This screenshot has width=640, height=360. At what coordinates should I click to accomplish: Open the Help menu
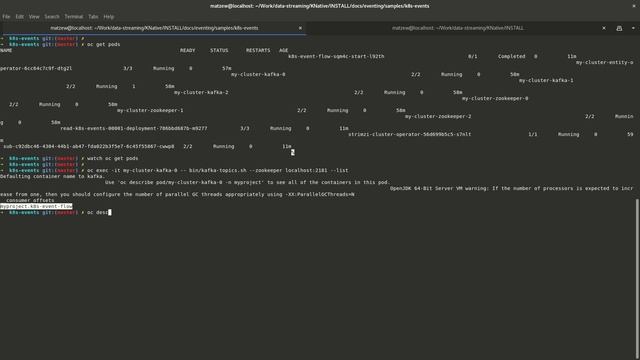[x=109, y=17]
